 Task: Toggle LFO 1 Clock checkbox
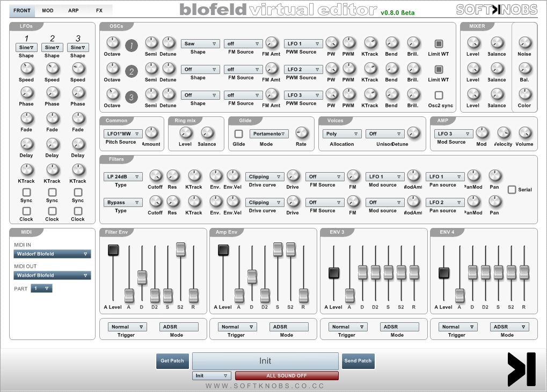26,211
